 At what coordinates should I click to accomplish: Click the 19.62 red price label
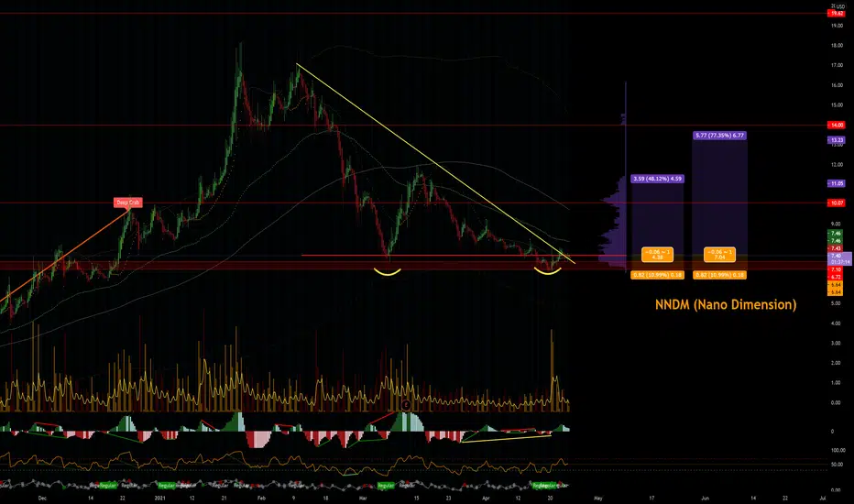pos(836,13)
